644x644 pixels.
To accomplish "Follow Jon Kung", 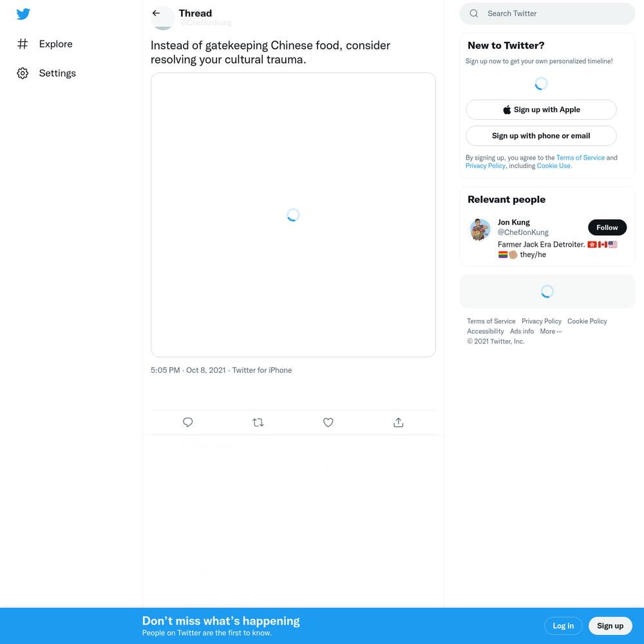I will (607, 227).
